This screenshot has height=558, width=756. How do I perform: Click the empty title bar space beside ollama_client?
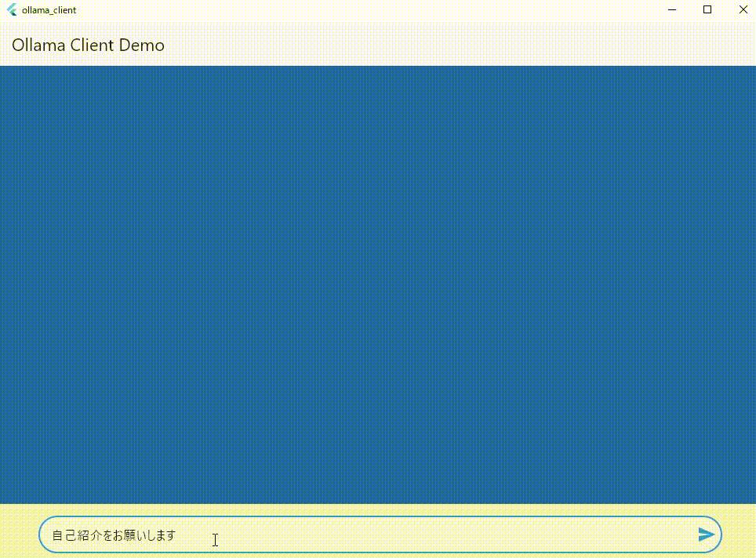[353, 10]
